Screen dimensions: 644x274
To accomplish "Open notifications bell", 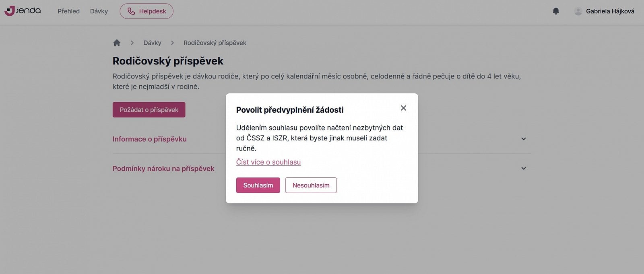I will coord(556,11).
